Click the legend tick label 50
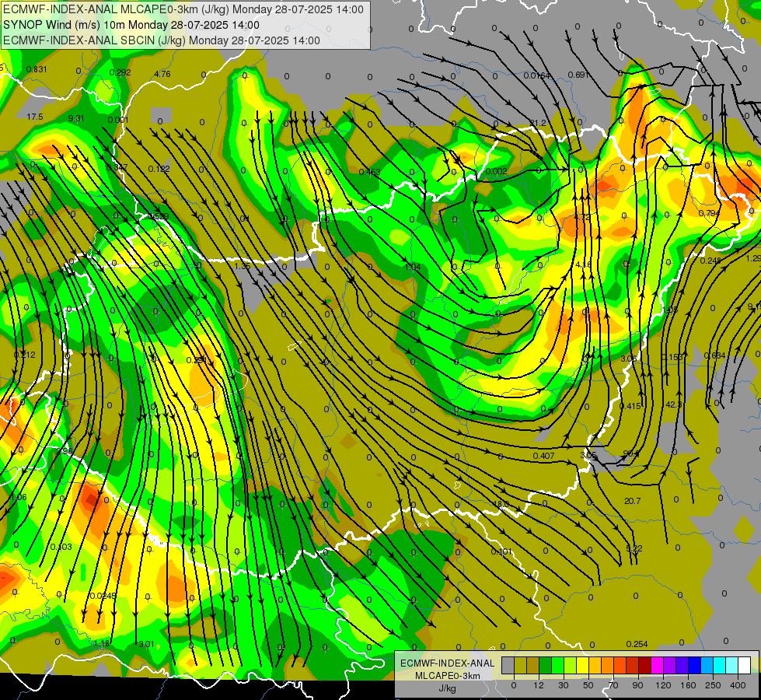This screenshot has width=761, height=700. (588, 685)
